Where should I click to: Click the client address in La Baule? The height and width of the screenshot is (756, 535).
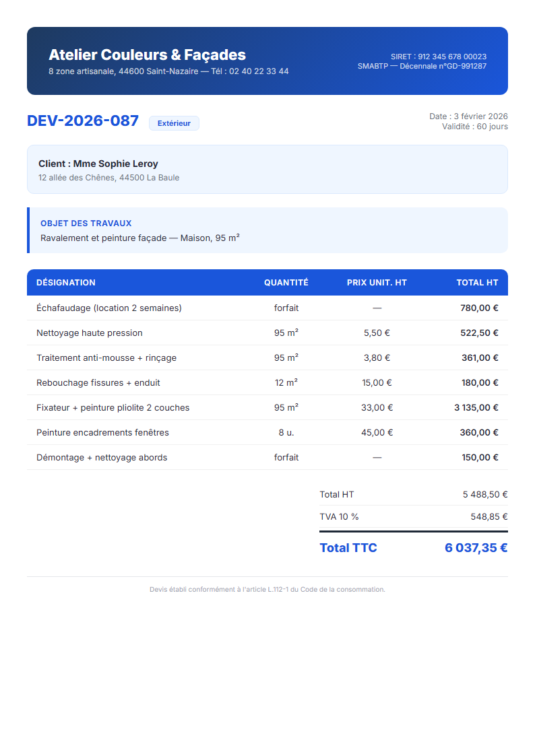pos(108,178)
